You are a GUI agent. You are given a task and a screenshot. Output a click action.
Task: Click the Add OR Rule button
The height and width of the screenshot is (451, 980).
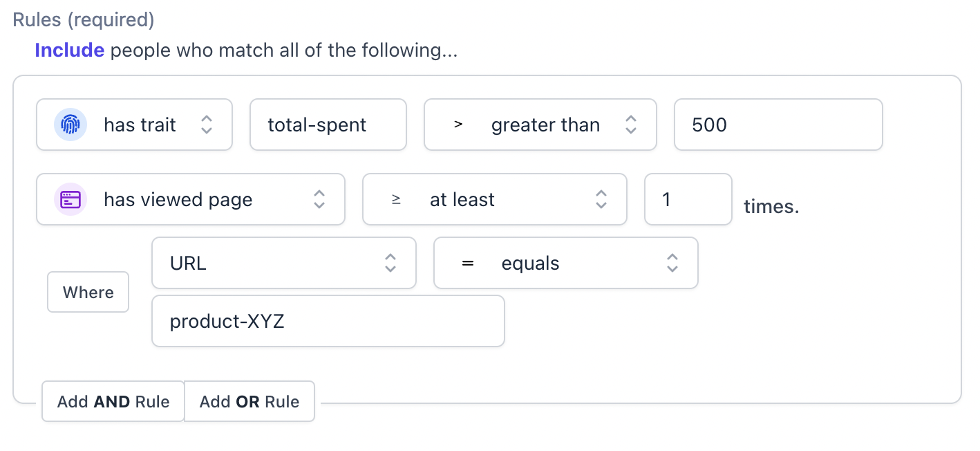249,402
